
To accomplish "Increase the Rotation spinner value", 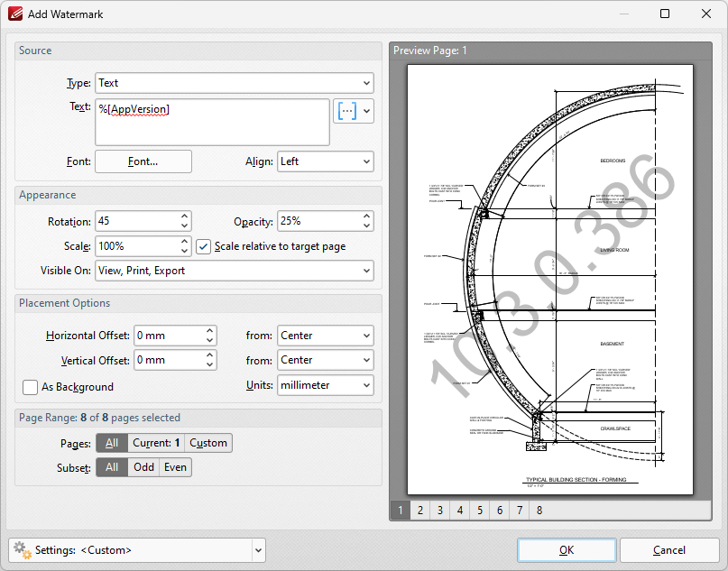I will (x=184, y=216).
